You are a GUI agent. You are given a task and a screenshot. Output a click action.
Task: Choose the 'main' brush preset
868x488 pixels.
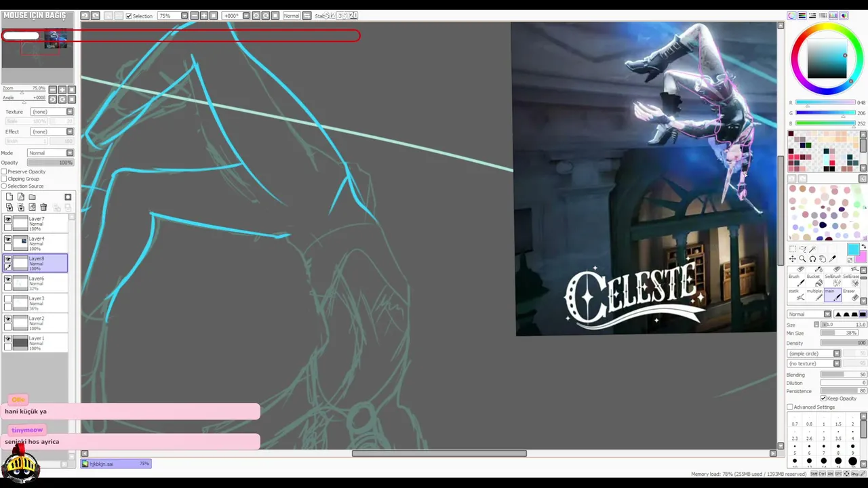pos(833,293)
